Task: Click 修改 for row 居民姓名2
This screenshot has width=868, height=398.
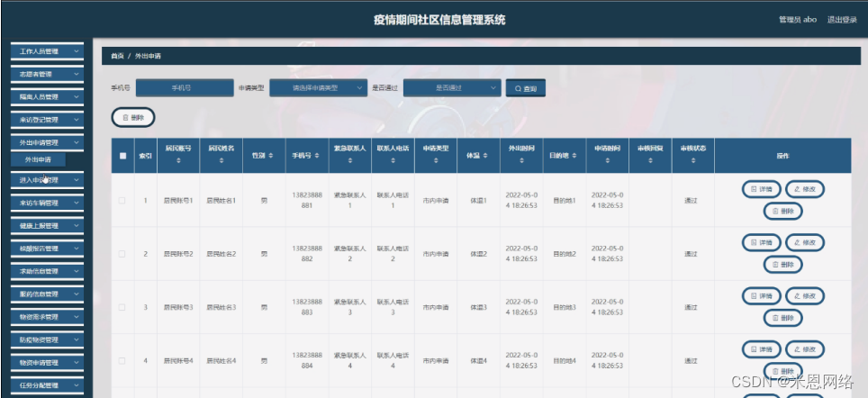Action: click(805, 242)
